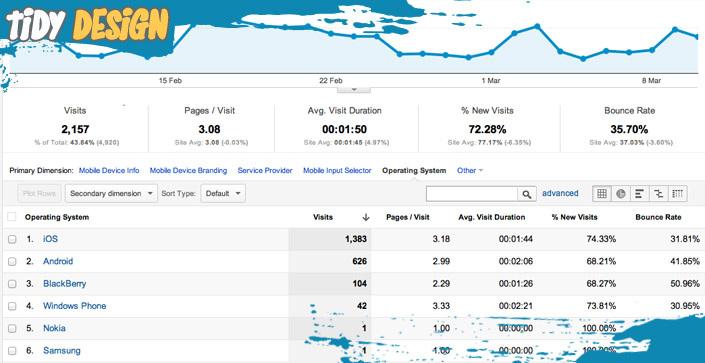This screenshot has width=705, height=363.
Task: Open the Samsung operating system link
Action: [62, 351]
